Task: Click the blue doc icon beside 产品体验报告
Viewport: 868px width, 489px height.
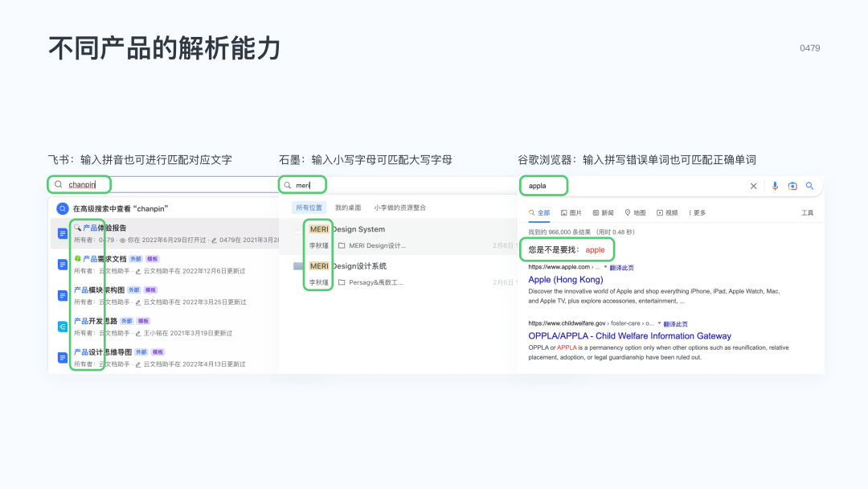Action: (63, 234)
